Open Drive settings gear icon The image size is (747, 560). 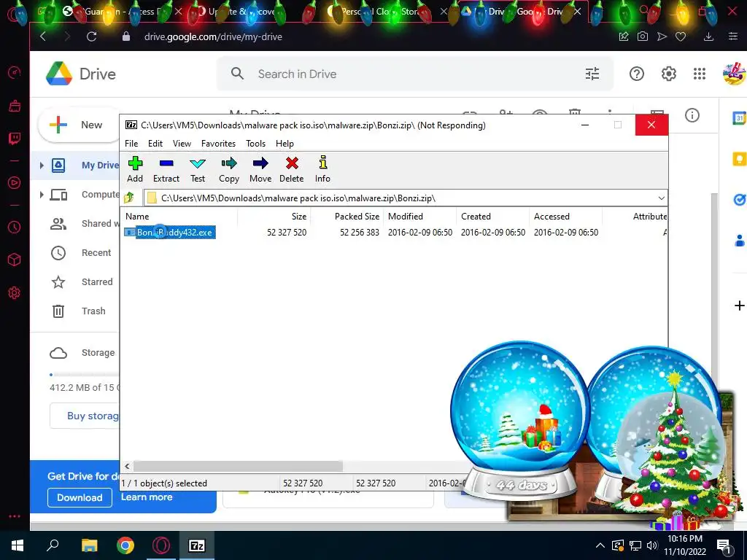(x=668, y=74)
